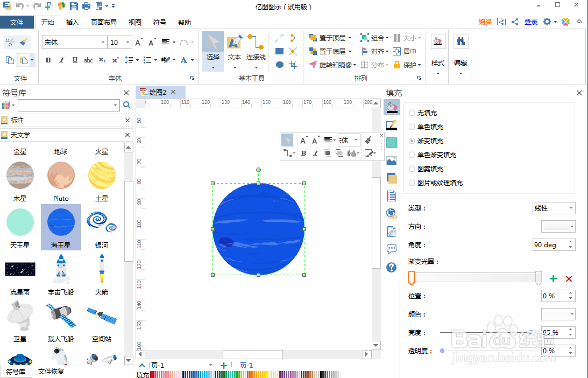Open the 文件 menu tab

click(x=17, y=23)
